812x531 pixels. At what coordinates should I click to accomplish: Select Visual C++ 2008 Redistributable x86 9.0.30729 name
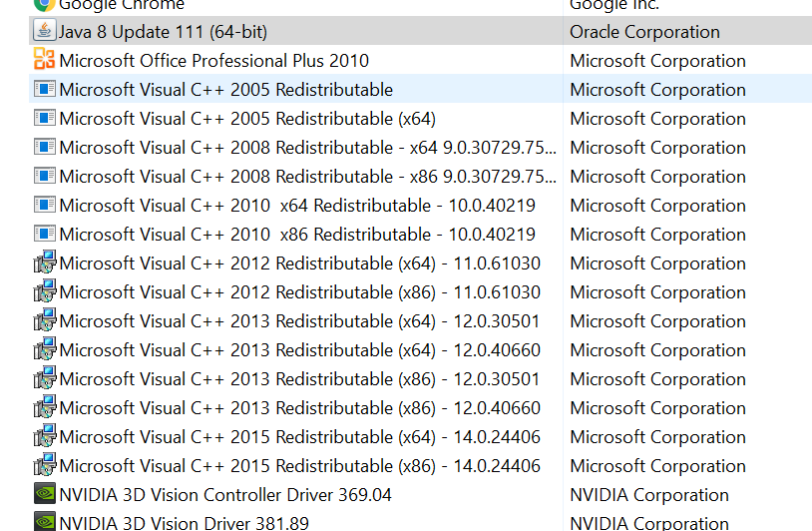coord(307,177)
